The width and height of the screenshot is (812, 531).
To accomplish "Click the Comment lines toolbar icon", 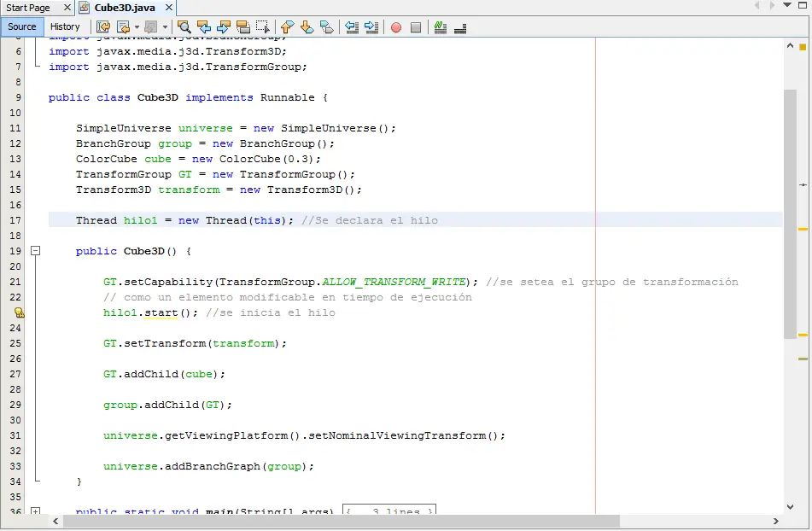I will (439, 27).
